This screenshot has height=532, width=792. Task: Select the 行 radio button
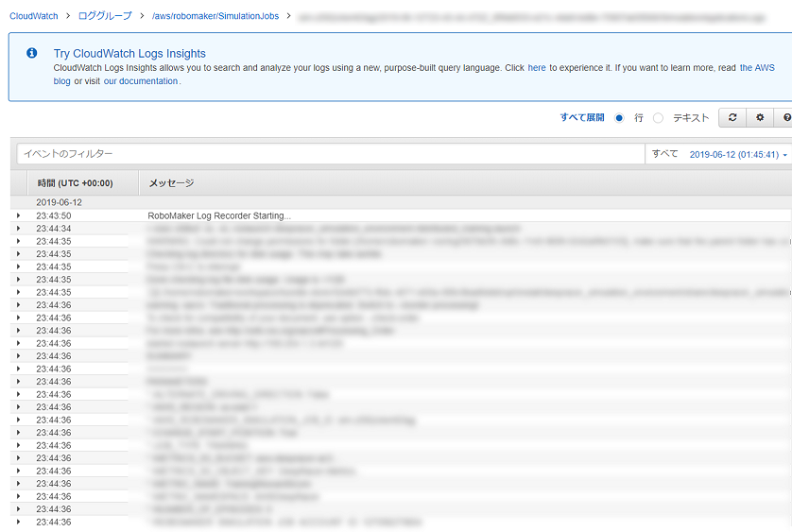[619, 118]
